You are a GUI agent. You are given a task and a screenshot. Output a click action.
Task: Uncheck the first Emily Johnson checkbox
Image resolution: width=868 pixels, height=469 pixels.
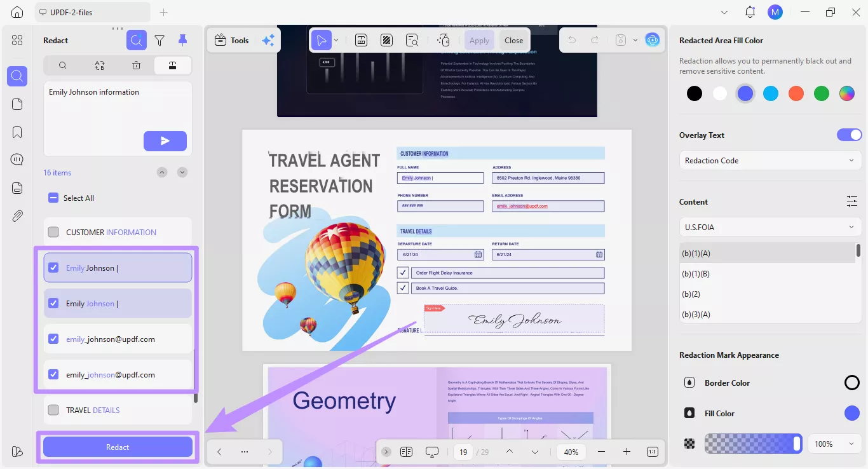coord(54,268)
